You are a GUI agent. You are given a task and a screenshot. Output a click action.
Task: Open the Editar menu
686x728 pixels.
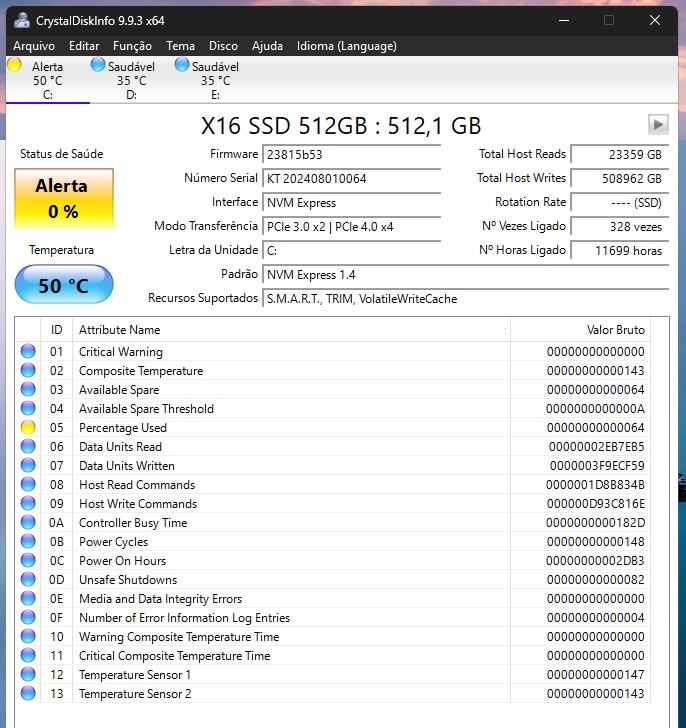coord(84,46)
